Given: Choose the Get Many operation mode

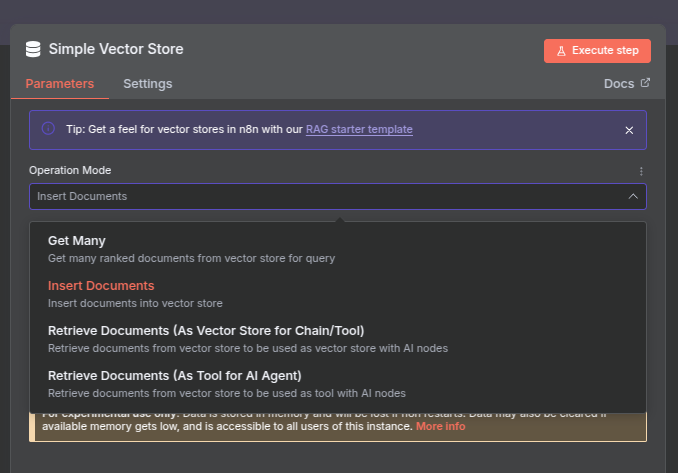Looking at the screenshot, I should coord(77,241).
